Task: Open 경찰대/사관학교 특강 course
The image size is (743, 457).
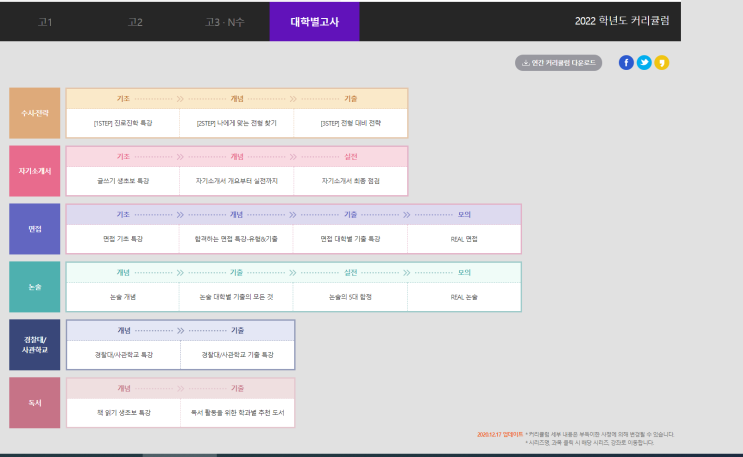Action: coord(124,355)
